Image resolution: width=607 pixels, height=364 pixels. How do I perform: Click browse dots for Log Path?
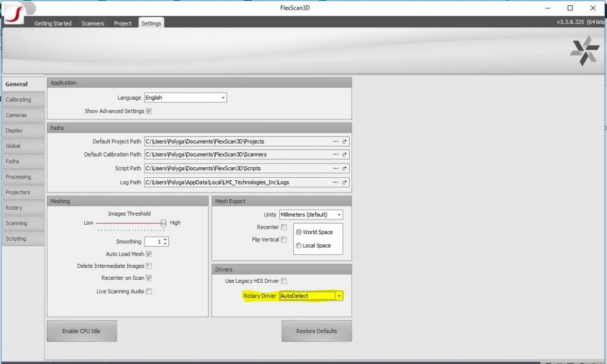336,183
